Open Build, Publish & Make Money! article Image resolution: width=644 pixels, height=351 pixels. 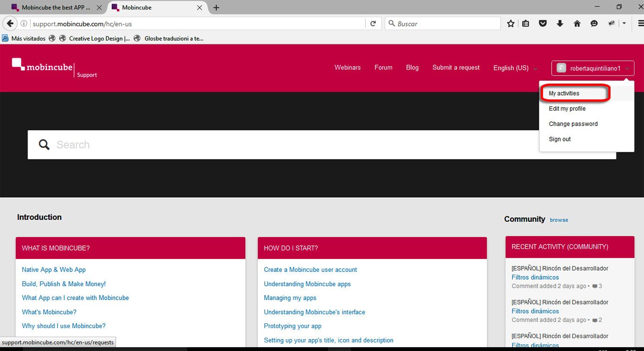(x=64, y=284)
